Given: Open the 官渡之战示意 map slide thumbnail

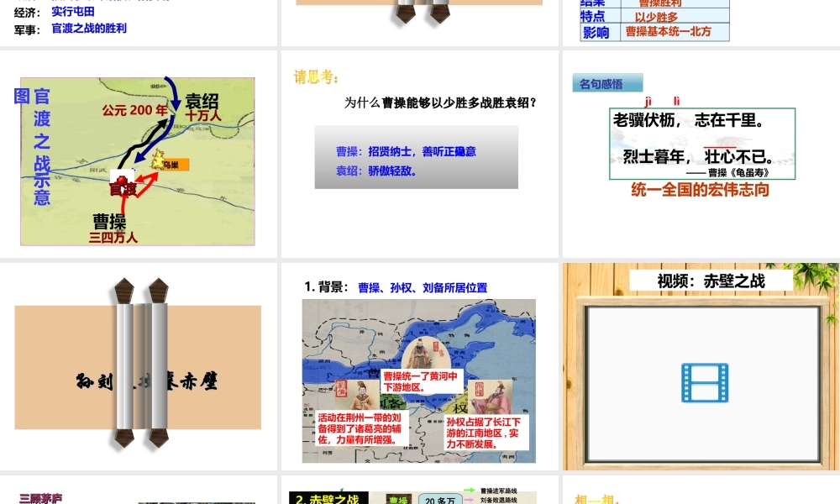Looking at the screenshot, I should click(x=139, y=154).
